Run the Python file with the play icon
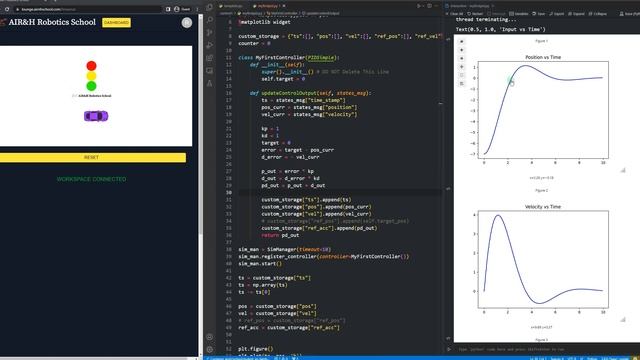Screen dimensions: 640x360 (419, 6)
